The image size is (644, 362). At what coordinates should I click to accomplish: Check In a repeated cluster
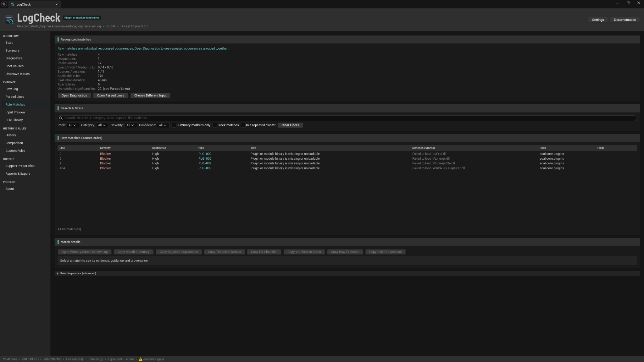click(243, 125)
